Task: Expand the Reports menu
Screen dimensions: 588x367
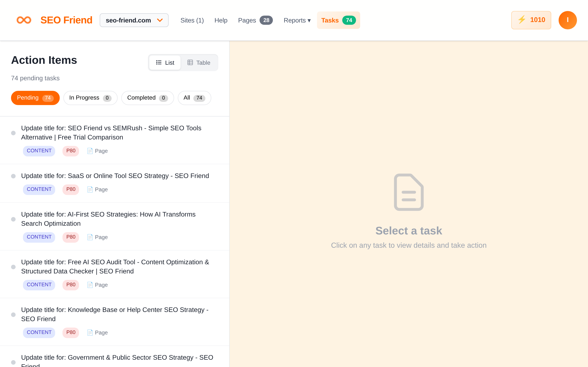Action: (x=297, y=20)
